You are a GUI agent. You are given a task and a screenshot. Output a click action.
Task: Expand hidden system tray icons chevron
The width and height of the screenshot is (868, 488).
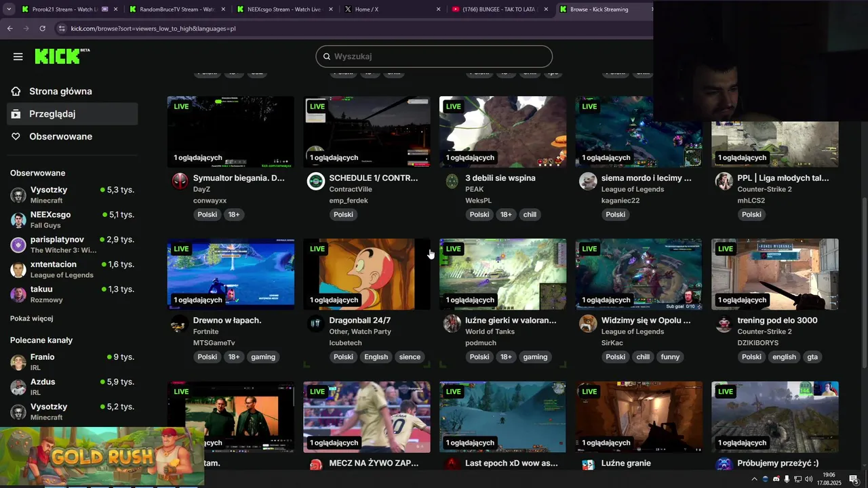754,479
